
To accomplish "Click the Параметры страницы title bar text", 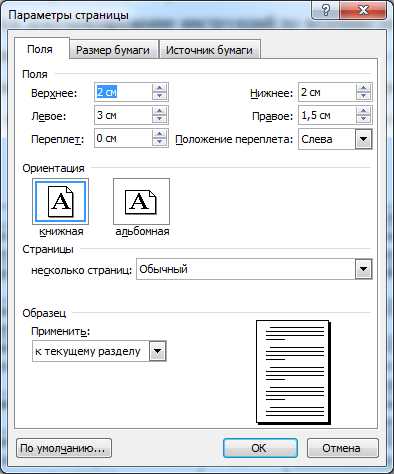I will click(68, 15).
